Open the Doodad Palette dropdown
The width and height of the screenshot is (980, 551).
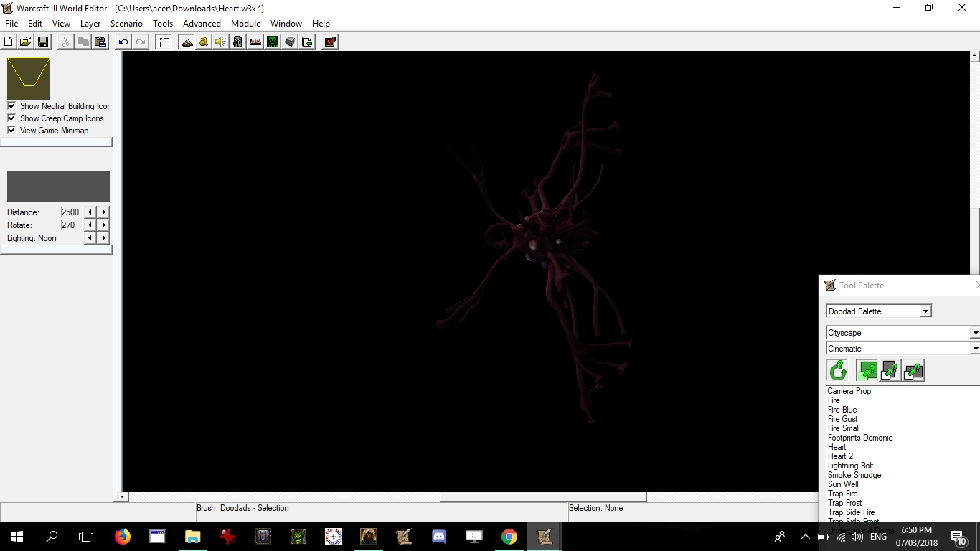[x=925, y=311]
